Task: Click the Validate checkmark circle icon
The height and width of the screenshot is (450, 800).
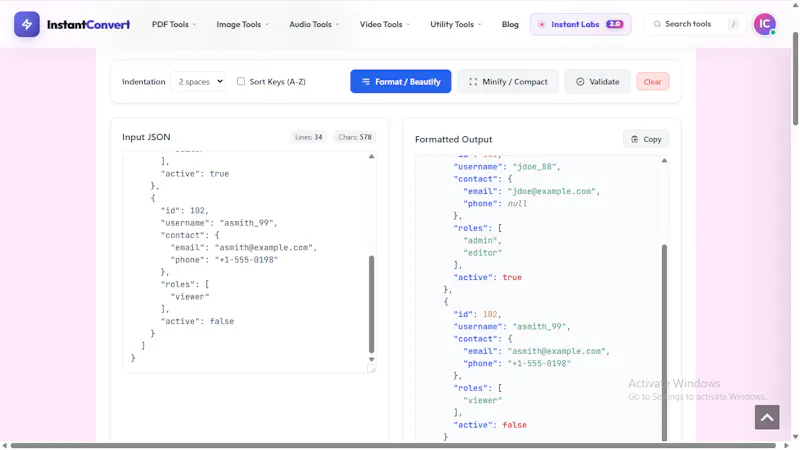Action: pos(580,82)
